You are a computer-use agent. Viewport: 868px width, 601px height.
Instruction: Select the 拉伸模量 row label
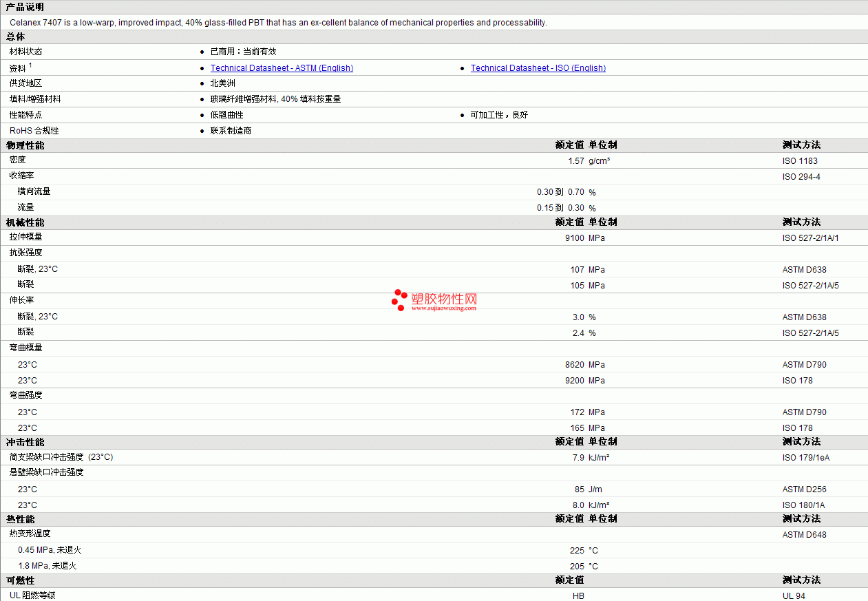click(26, 237)
